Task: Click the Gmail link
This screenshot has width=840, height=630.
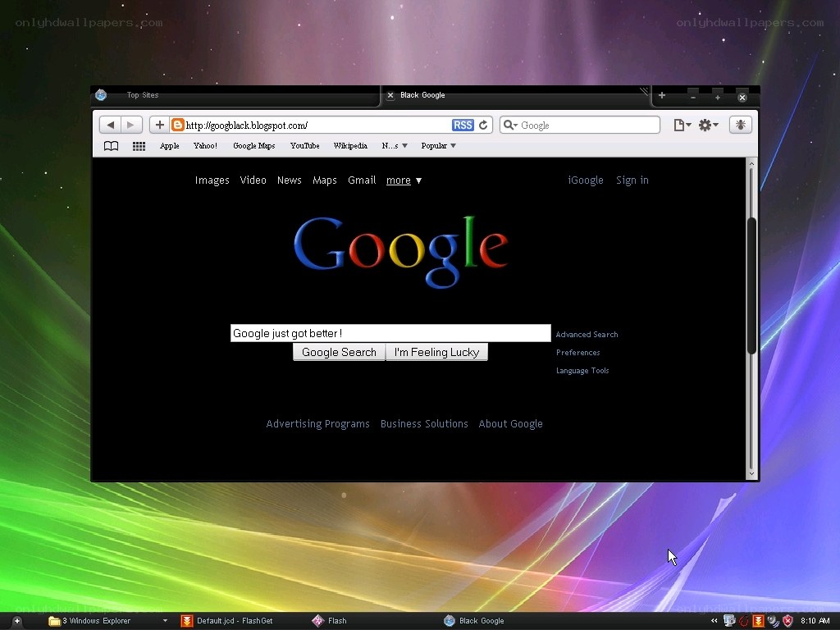Action: coord(362,180)
